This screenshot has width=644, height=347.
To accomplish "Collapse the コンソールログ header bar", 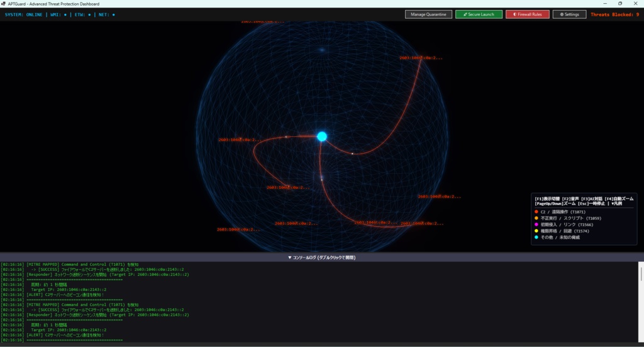I will 322,258.
